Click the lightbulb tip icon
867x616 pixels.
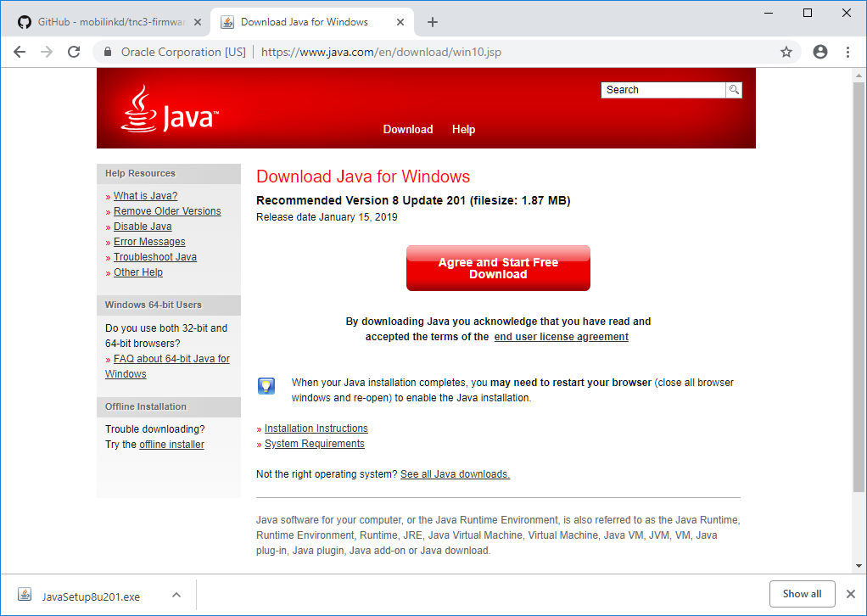[266, 385]
